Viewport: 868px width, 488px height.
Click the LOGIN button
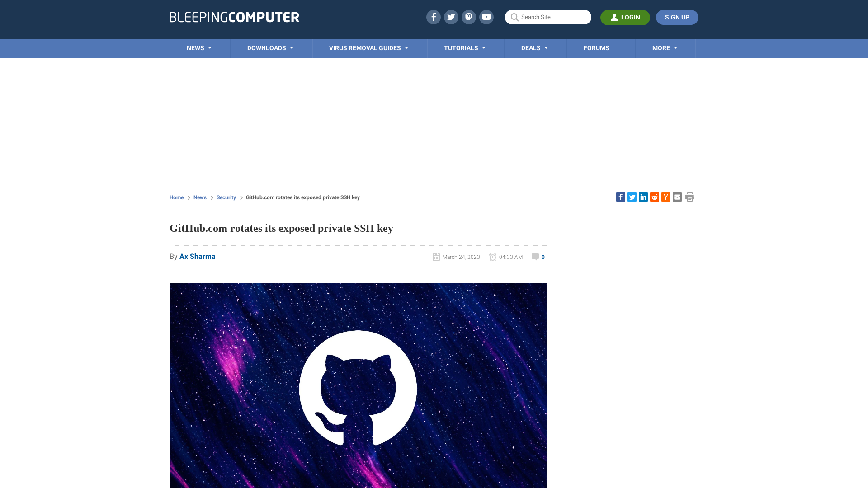(625, 17)
